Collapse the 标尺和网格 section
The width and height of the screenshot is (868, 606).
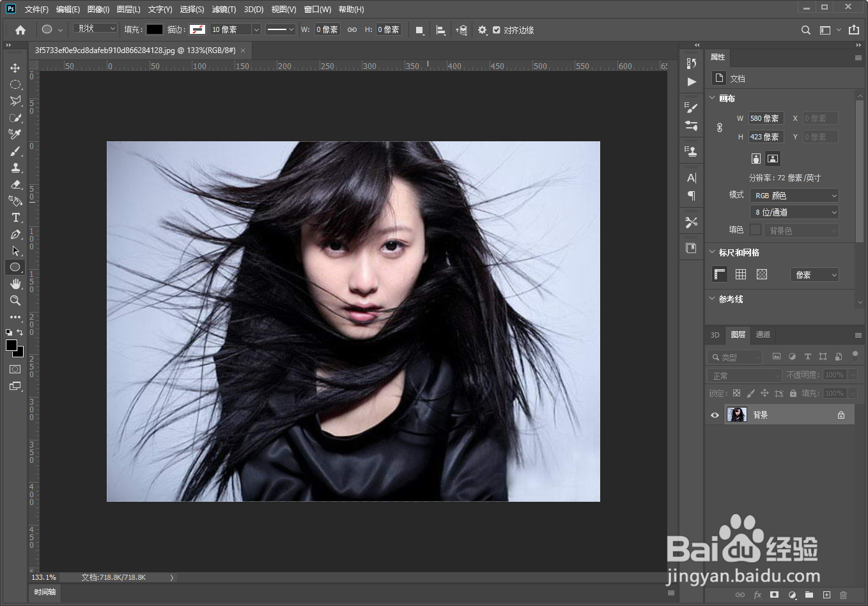click(713, 252)
